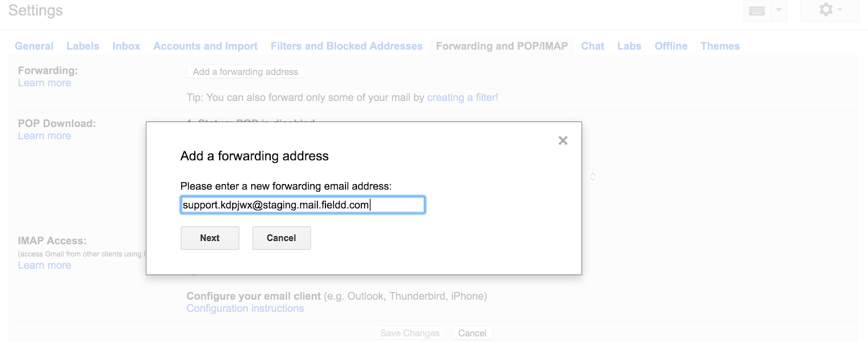Image resolution: width=868 pixels, height=342 pixels.
Task: Select the Themes tab
Action: point(720,46)
